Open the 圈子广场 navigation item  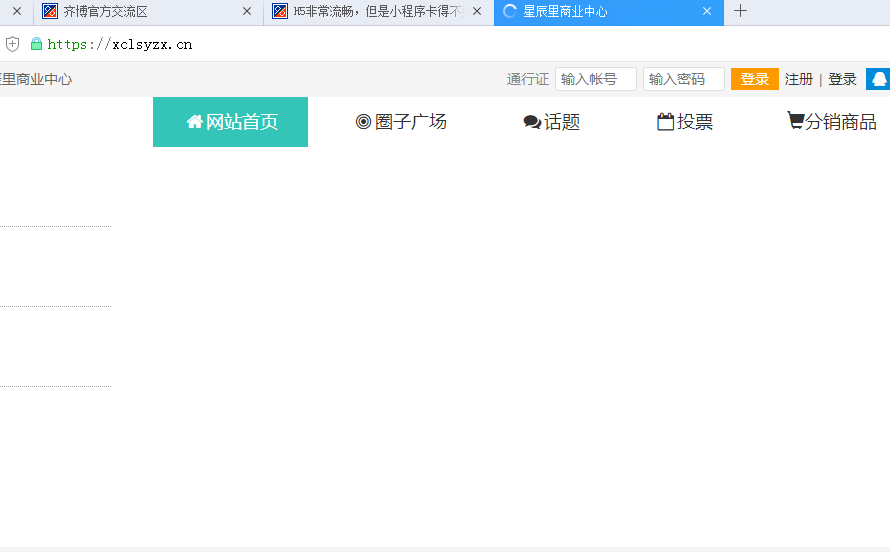(401, 122)
